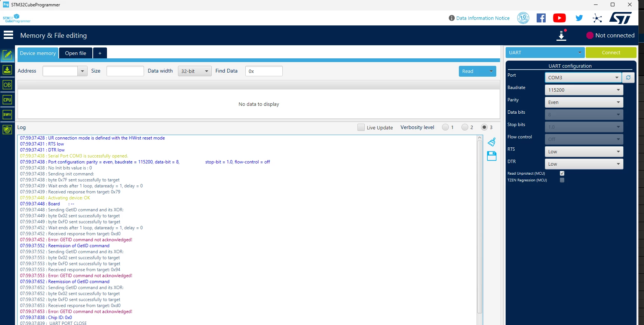Click the Not connected status indicator dot

[x=590, y=36]
